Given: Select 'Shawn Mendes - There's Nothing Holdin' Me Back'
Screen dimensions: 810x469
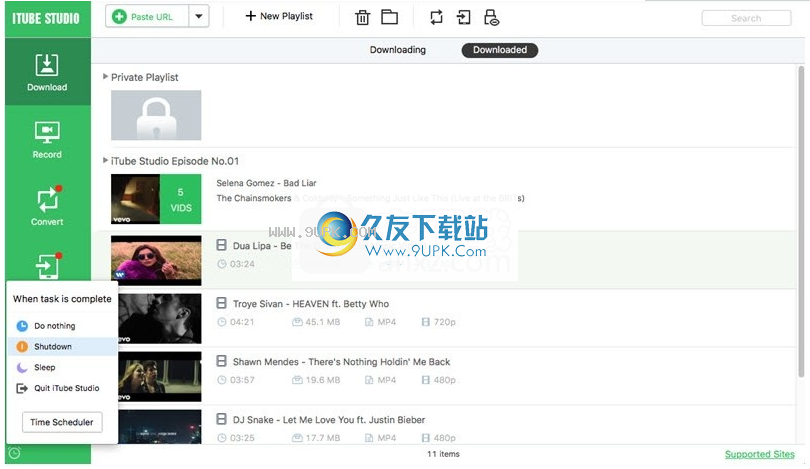Looking at the screenshot, I should coord(341,362).
